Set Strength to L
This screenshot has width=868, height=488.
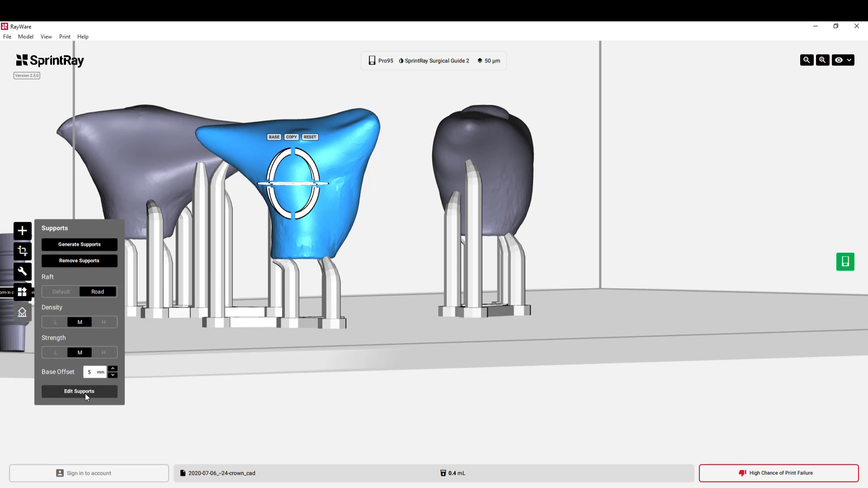tap(56, 352)
